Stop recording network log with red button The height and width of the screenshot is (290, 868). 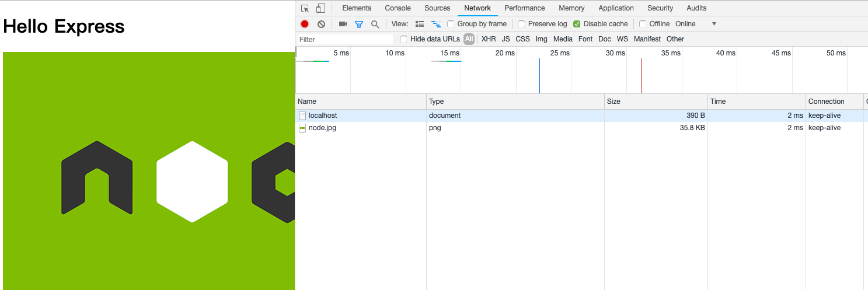[x=305, y=24]
